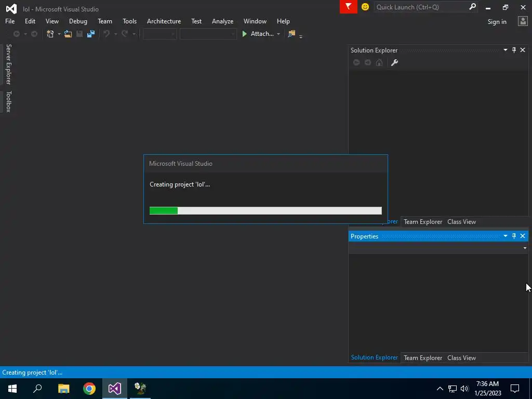
Task: Switch to upper Team Explorer tab
Action: point(423,221)
